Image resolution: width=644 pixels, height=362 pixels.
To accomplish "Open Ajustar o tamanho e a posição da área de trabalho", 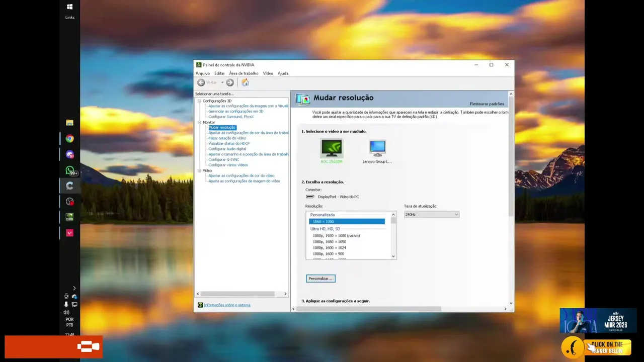I will coord(249,154).
